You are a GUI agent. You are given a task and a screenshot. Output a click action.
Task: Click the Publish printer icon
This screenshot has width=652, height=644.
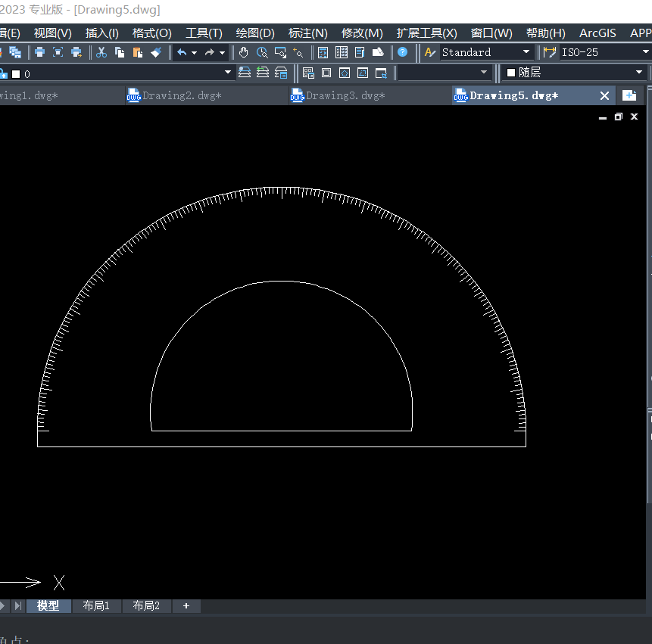(x=76, y=52)
